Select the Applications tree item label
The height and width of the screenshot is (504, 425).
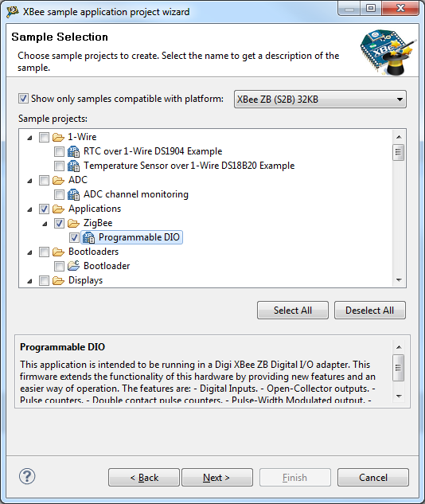tap(95, 209)
